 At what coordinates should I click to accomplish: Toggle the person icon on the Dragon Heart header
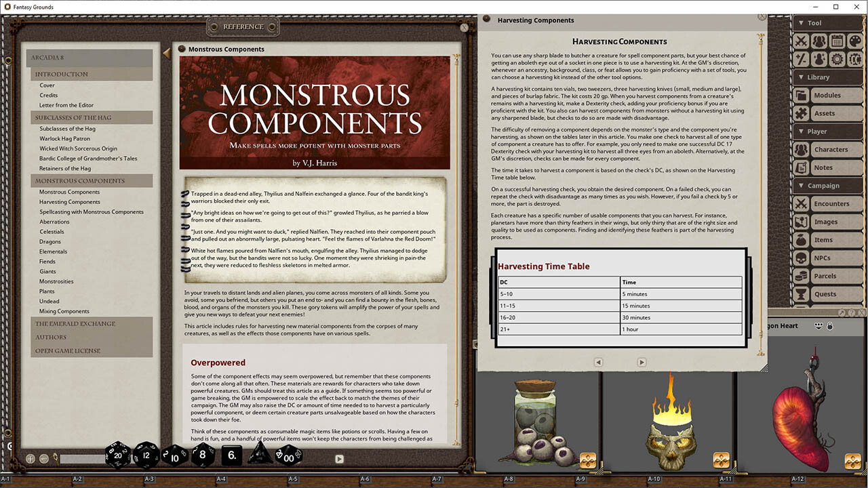click(830, 326)
